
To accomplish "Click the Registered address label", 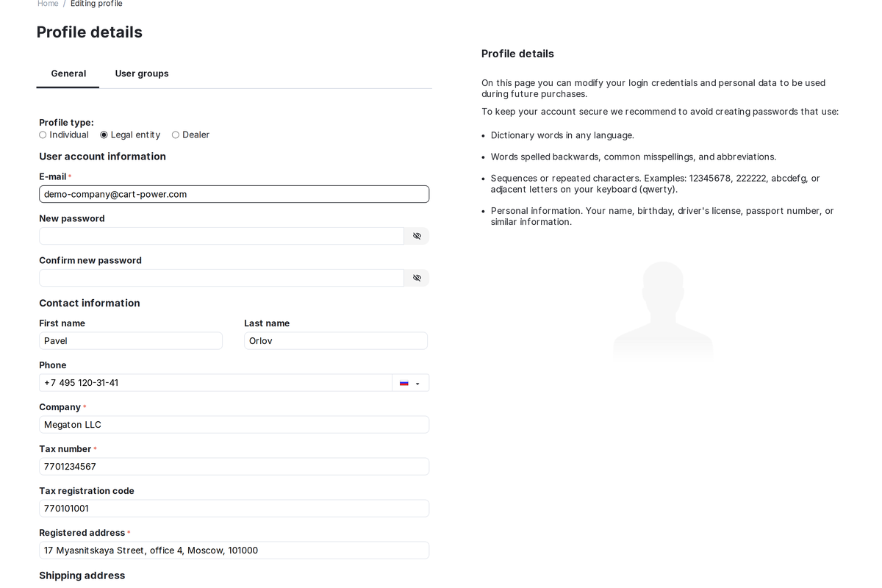I will point(82,533).
